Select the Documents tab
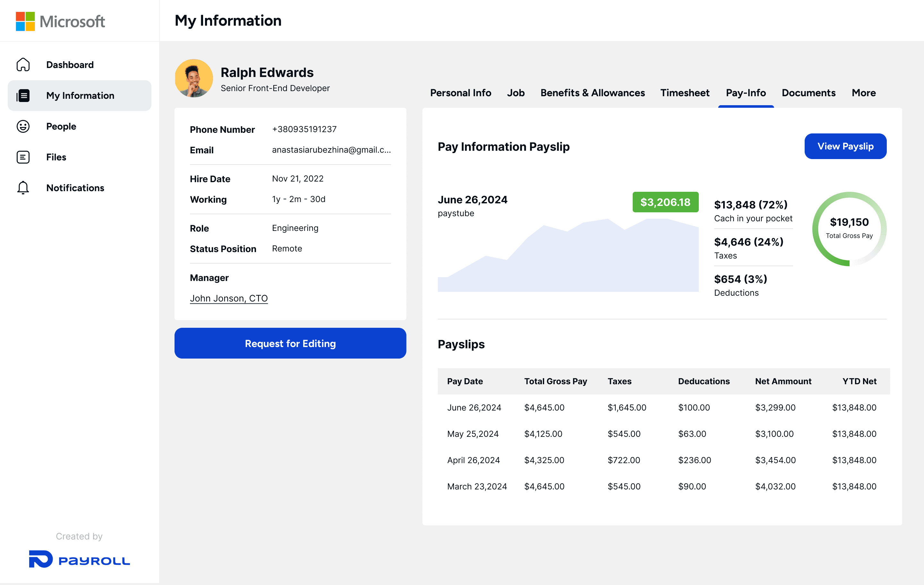924x585 pixels. [808, 93]
